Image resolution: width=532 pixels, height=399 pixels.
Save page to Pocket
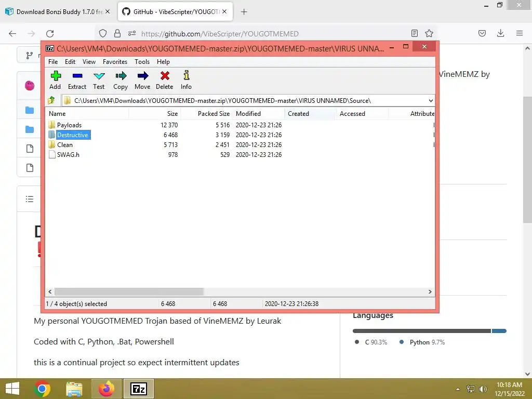click(482, 33)
